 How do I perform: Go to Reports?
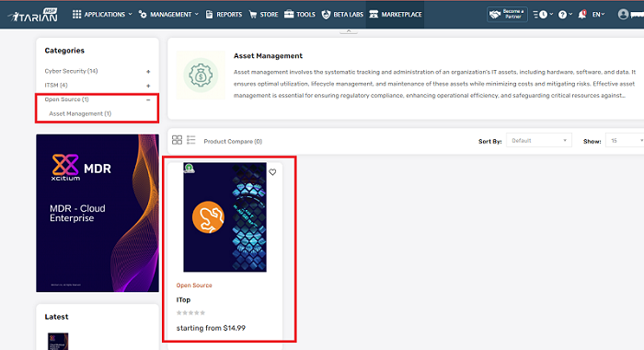pos(224,15)
